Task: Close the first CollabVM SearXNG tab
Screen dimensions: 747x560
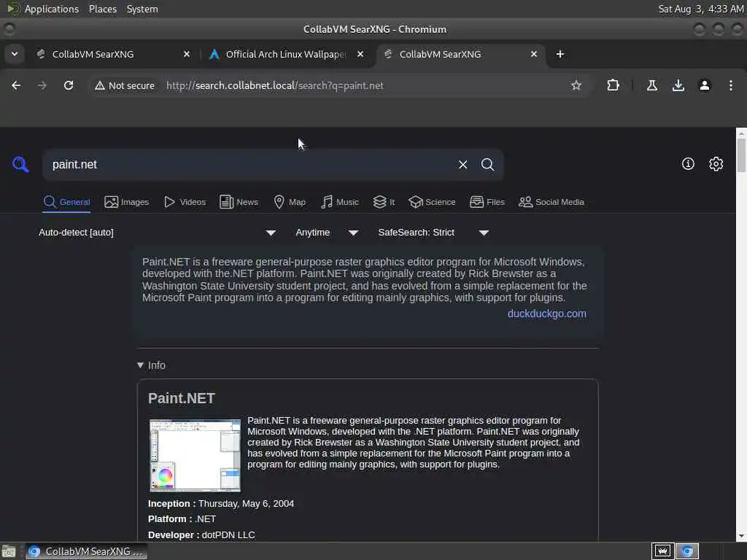Action: coord(187,54)
